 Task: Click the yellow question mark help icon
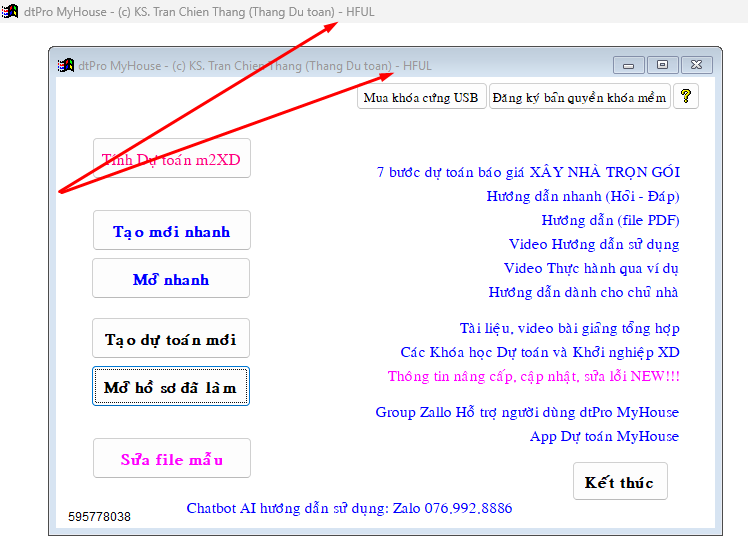tap(685, 96)
